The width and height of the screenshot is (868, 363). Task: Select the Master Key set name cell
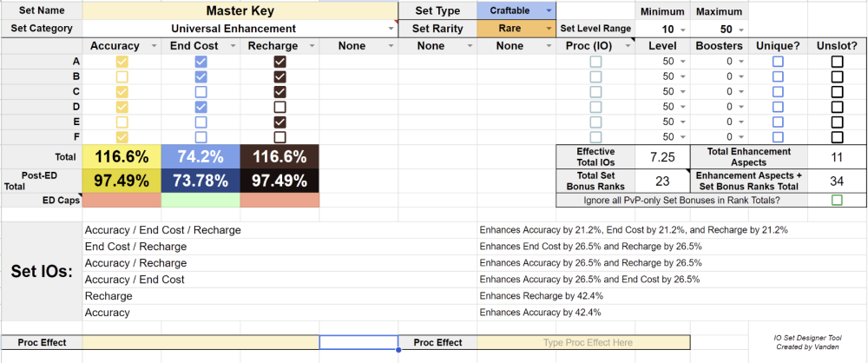point(240,10)
